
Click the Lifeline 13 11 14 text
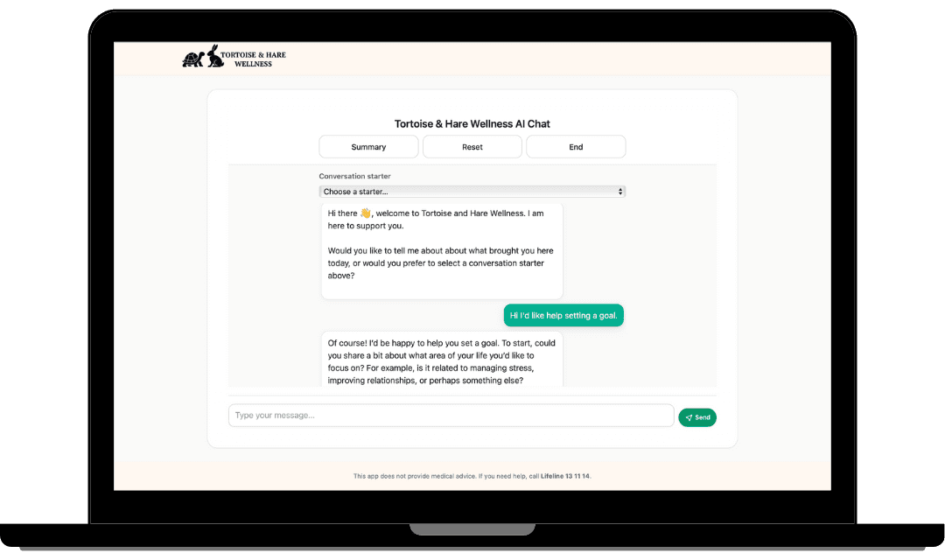point(564,476)
